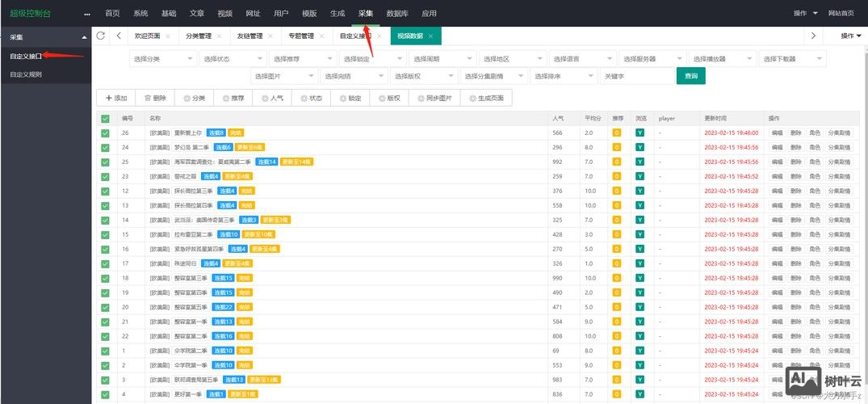Click the 分类 gear button in toolbar
The width and height of the screenshot is (868, 404).
click(195, 98)
